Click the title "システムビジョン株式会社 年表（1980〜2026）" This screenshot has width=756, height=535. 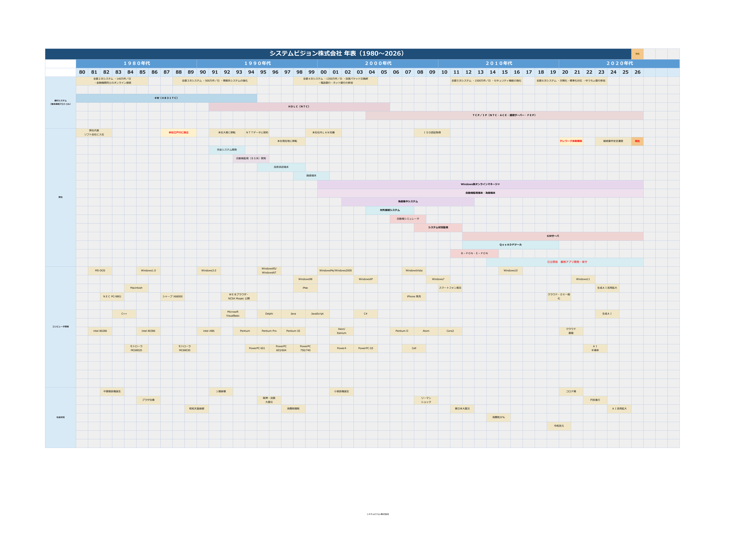(x=338, y=54)
